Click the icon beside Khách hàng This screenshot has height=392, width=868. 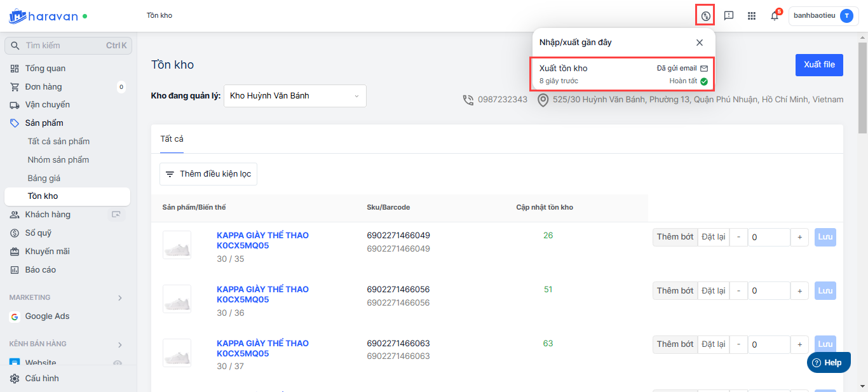[x=116, y=215]
